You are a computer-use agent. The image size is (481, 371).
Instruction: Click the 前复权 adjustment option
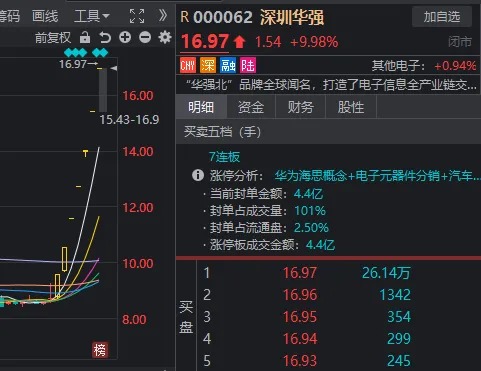coord(53,38)
